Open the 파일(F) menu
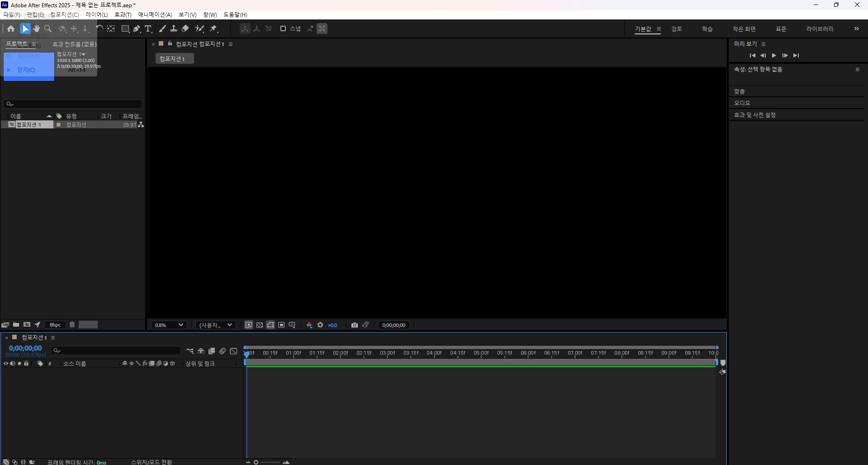 [12, 15]
